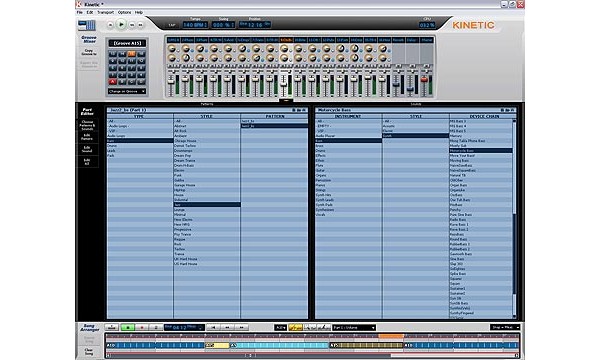Select Synth Pads in INSTRUMENT column
Screen dimensions: 600x360
point(348,205)
